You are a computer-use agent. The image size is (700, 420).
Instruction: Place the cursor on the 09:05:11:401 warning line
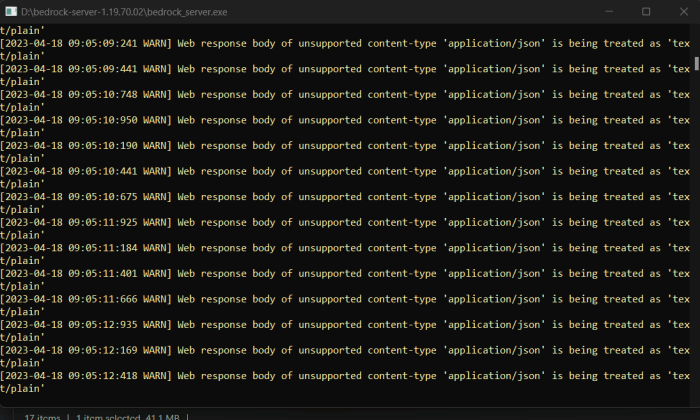point(345,279)
